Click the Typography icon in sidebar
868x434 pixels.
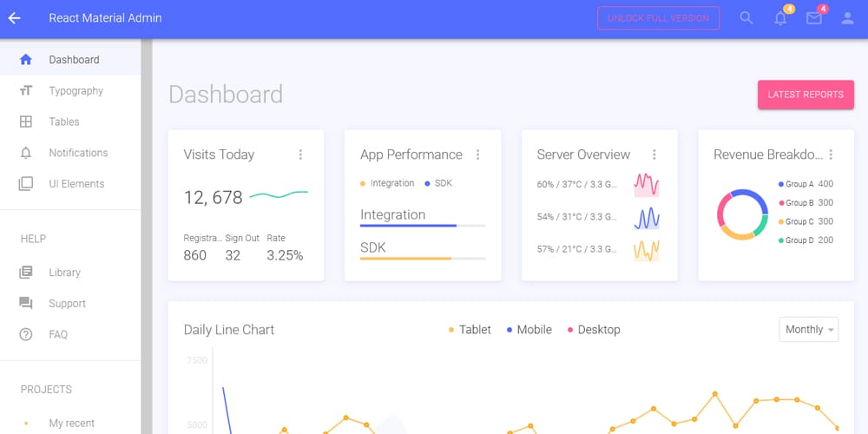(x=25, y=91)
